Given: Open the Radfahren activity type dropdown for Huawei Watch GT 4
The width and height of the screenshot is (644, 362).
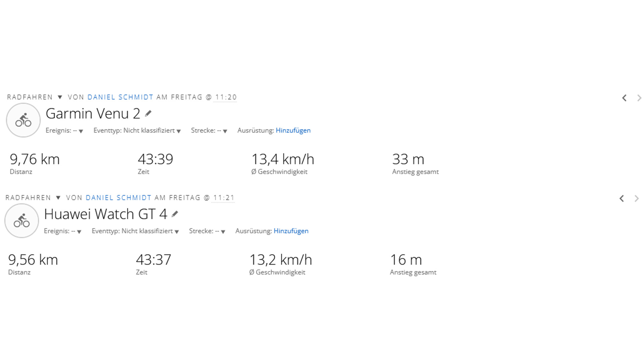Looking at the screenshot, I should point(58,198).
